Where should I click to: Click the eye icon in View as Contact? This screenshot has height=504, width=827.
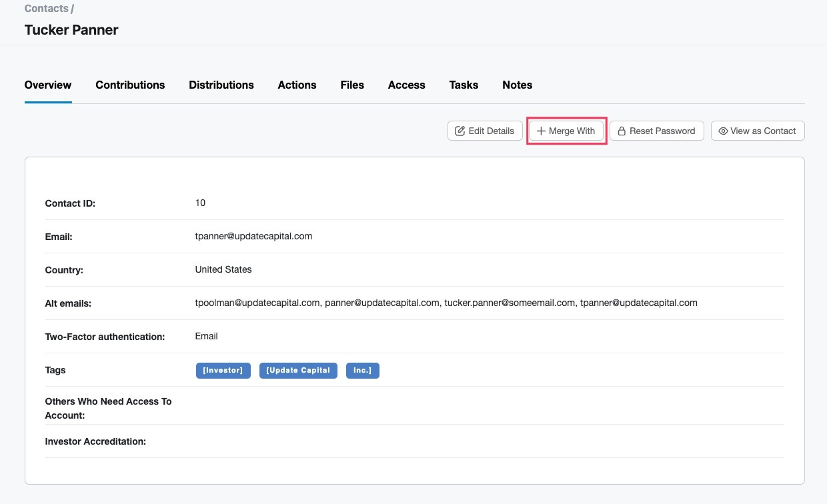coord(723,131)
